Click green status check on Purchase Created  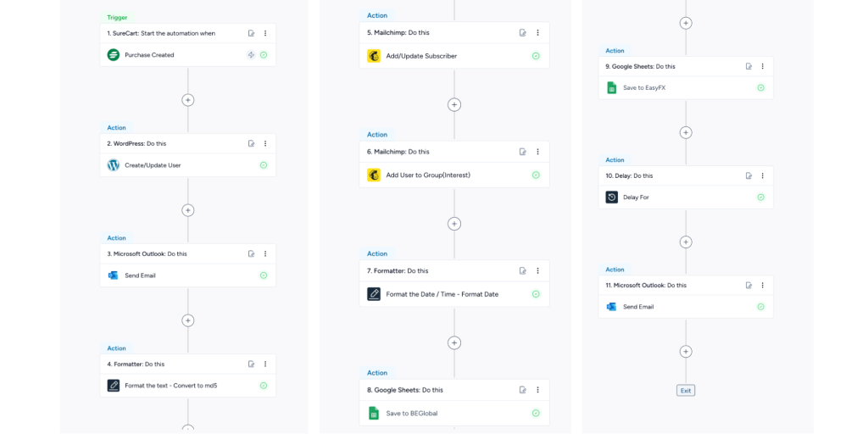(x=264, y=55)
